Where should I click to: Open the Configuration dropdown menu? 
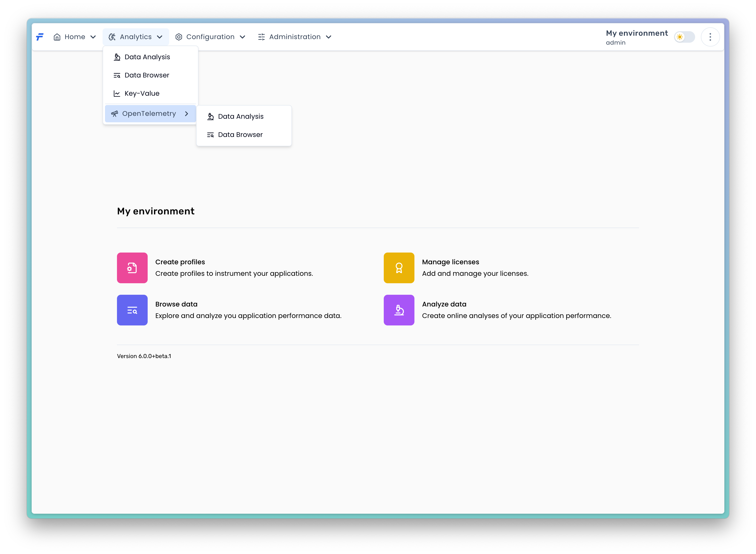pyautogui.click(x=210, y=37)
